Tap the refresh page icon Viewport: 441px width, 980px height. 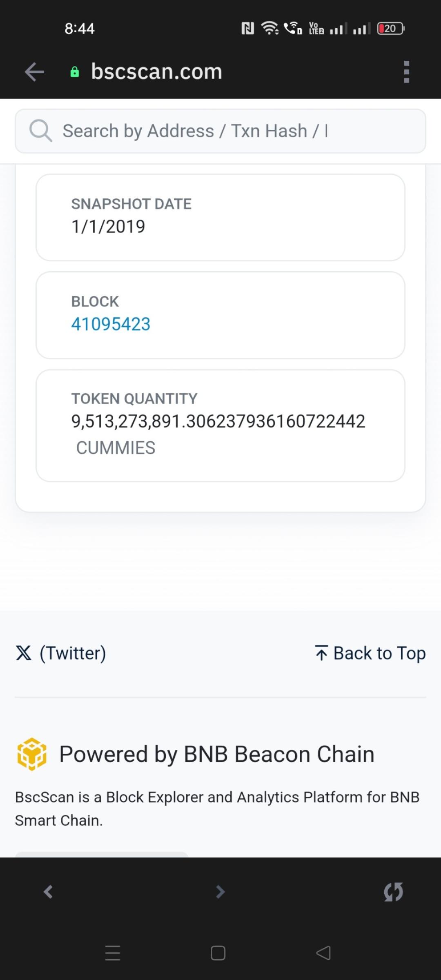pyautogui.click(x=393, y=892)
